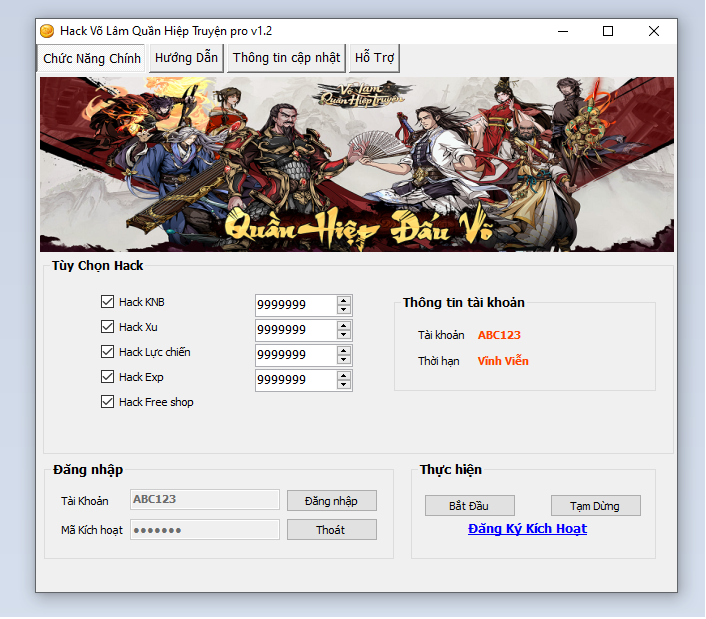Screen dimensions: 706x619
Task: Untick the Hack Exp checkbox
Action: click(108, 377)
